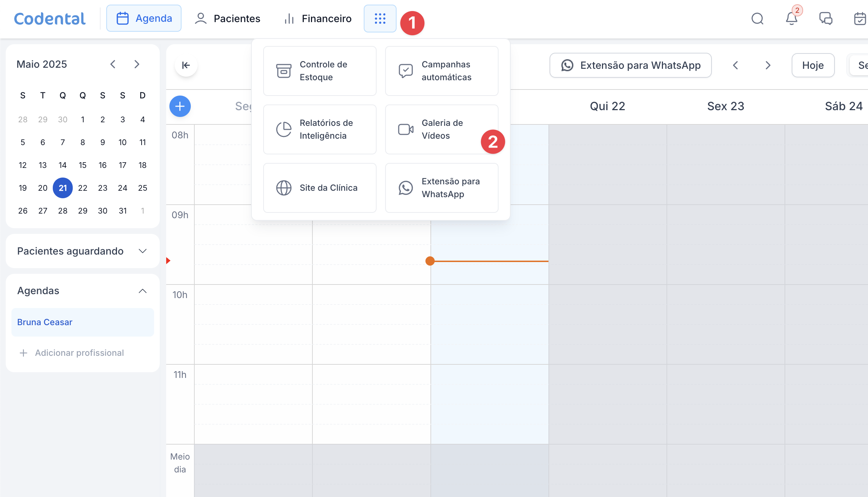Select Bruna Ceasar agenda
The image size is (868, 497).
point(82,322)
